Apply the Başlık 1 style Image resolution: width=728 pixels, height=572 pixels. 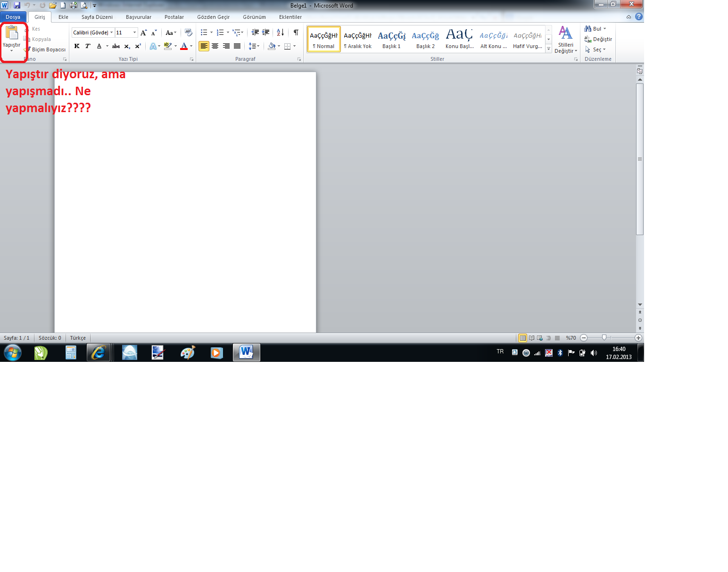tap(391, 39)
